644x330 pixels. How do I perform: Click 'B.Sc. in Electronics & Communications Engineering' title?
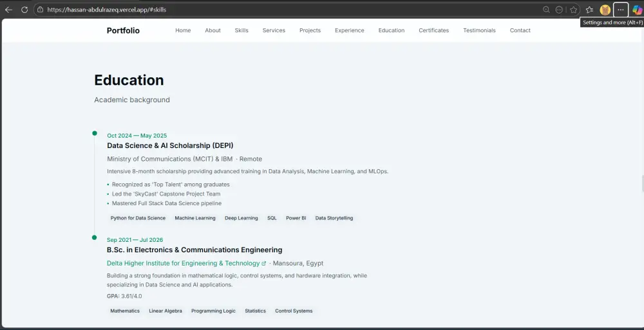pyautogui.click(x=194, y=250)
